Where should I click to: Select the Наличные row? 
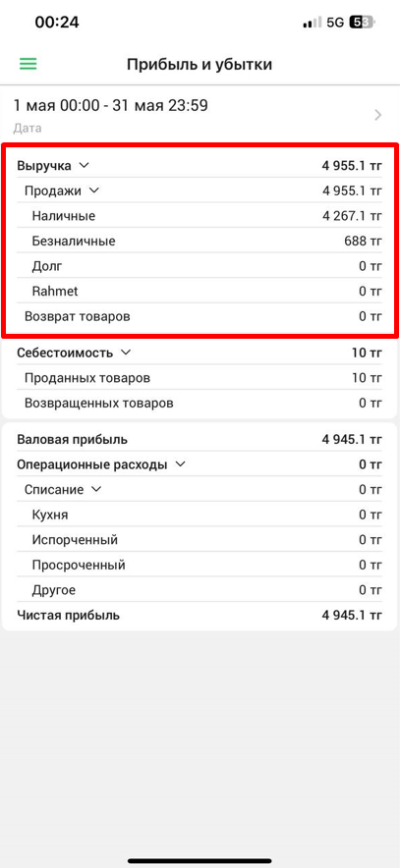[200, 216]
